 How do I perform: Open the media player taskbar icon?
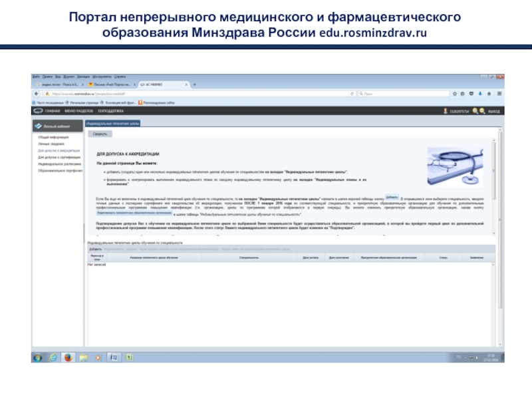click(x=98, y=358)
